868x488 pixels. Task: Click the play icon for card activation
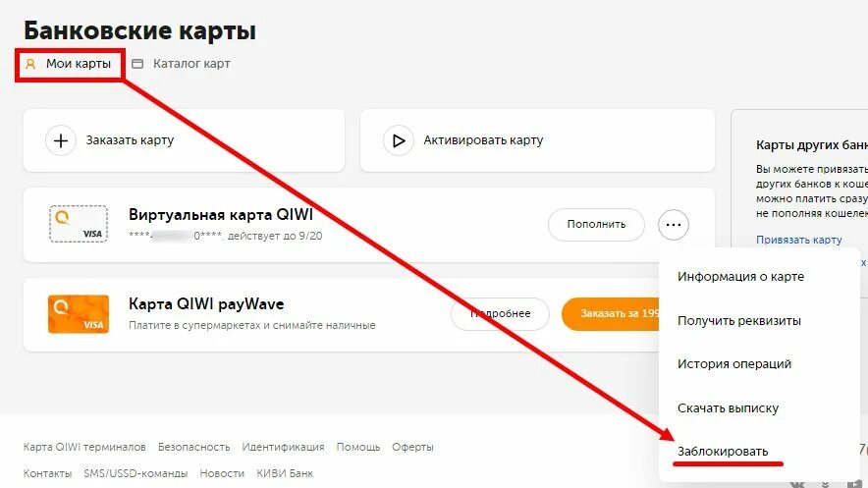(x=398, y=140)
